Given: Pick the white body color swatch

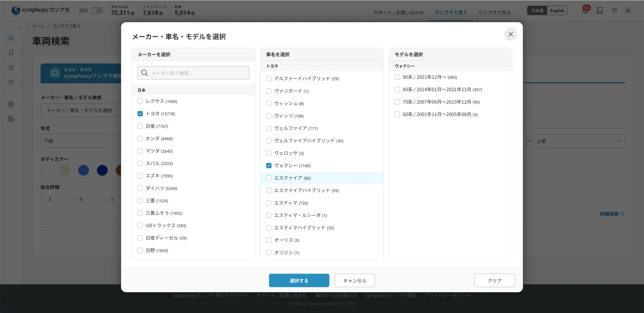Looking at the screenshot, I should tap(46, 170).
